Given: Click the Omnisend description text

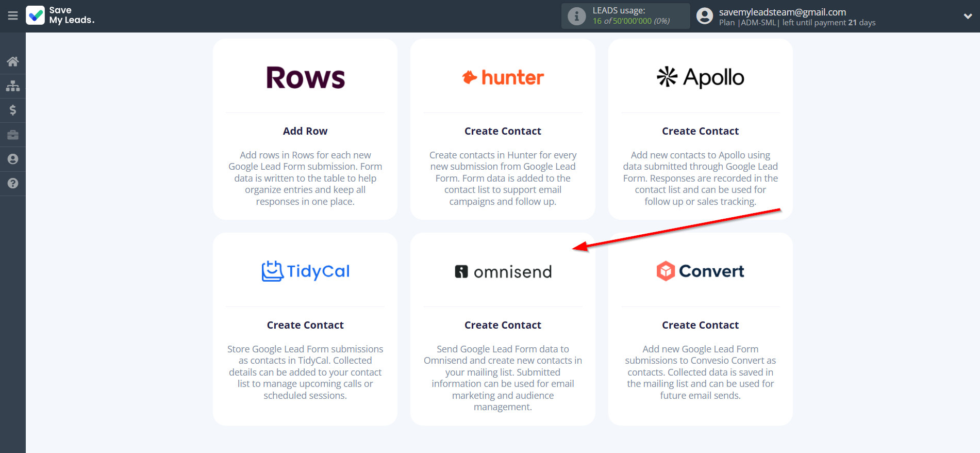Looking at the screenshot, I should (x=503, y=378).
